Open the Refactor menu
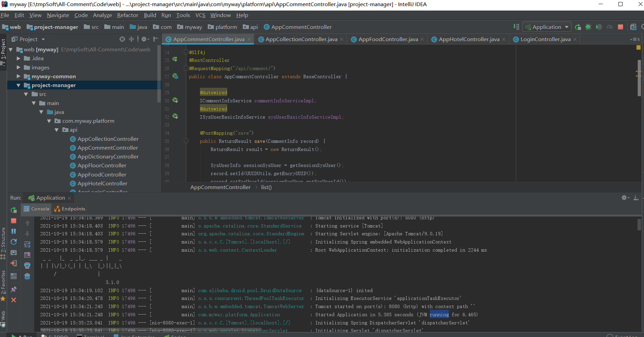Image resolution: width=644 pixels, height=337 pixels. (127, 15)
